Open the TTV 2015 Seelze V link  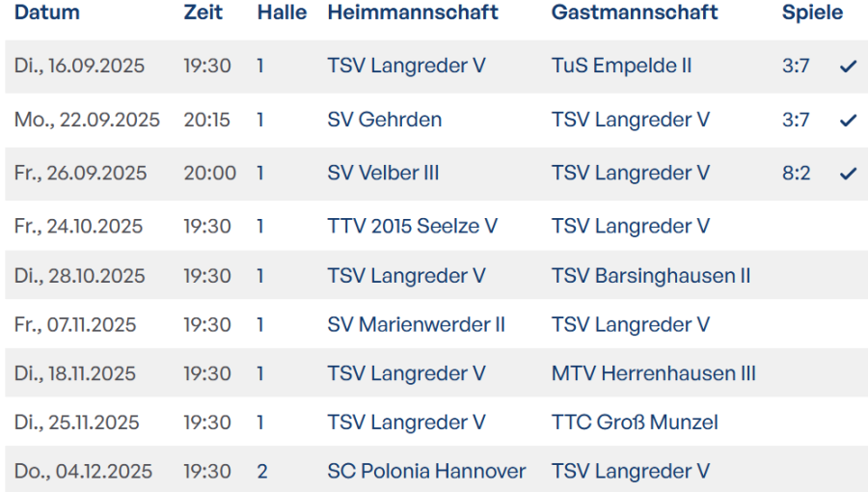(412, 227)
